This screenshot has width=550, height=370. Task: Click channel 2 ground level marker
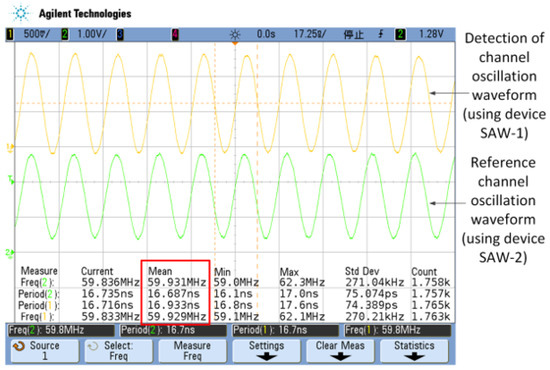pyautogui.click(x=9, y=252)
